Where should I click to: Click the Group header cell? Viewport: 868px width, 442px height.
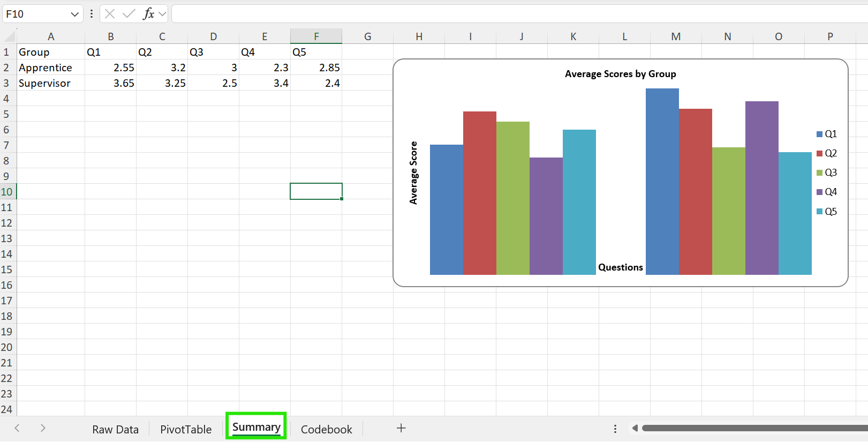[x=51, y=52]
